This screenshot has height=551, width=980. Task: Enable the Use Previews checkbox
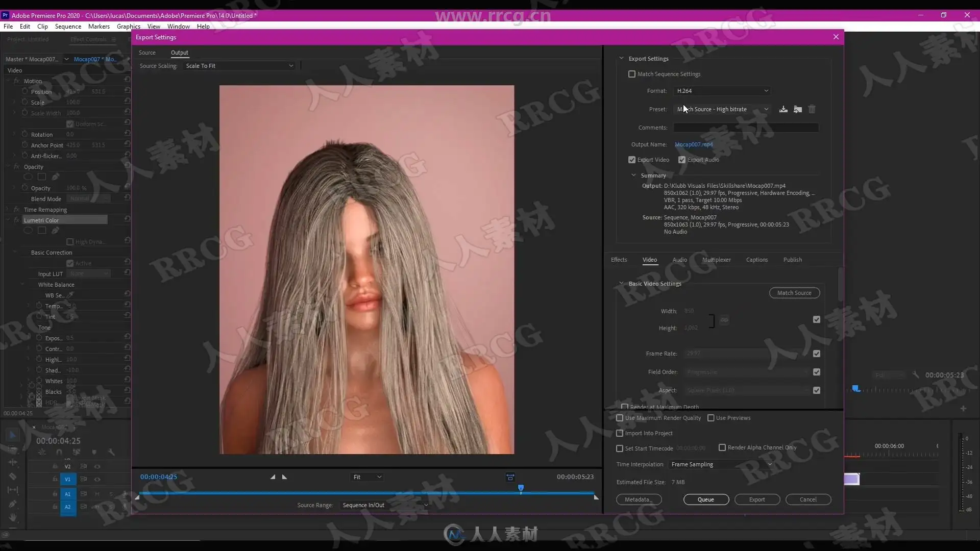(x=710, y=418)
